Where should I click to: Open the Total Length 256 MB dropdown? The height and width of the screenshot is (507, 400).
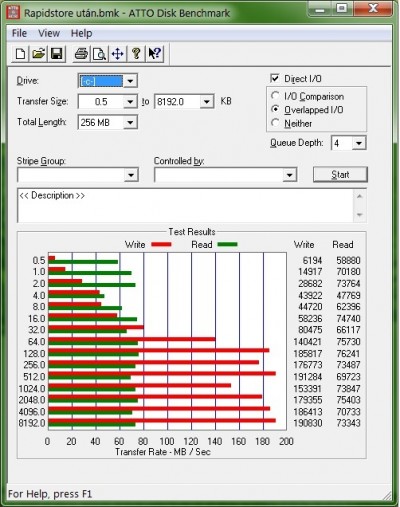point(130,122)
